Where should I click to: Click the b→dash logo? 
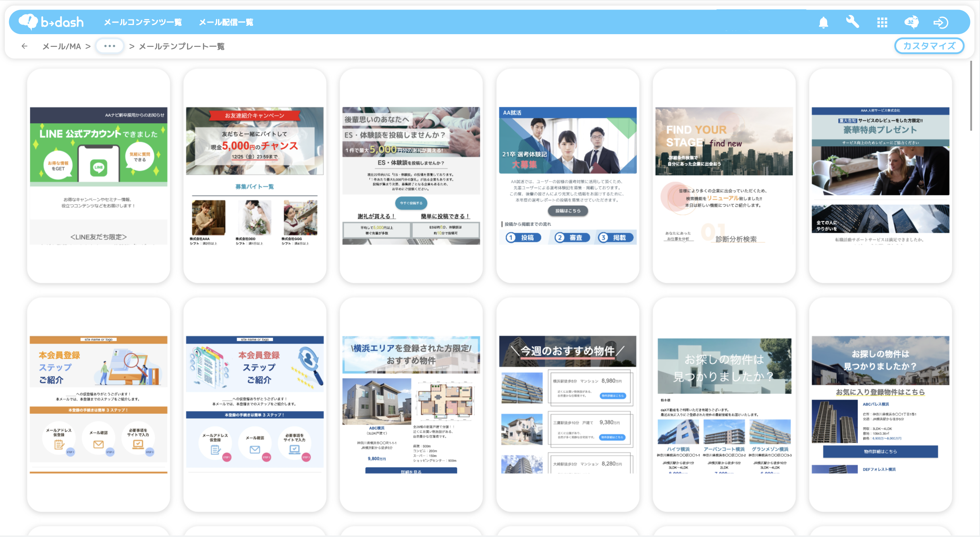coord(52,22)
